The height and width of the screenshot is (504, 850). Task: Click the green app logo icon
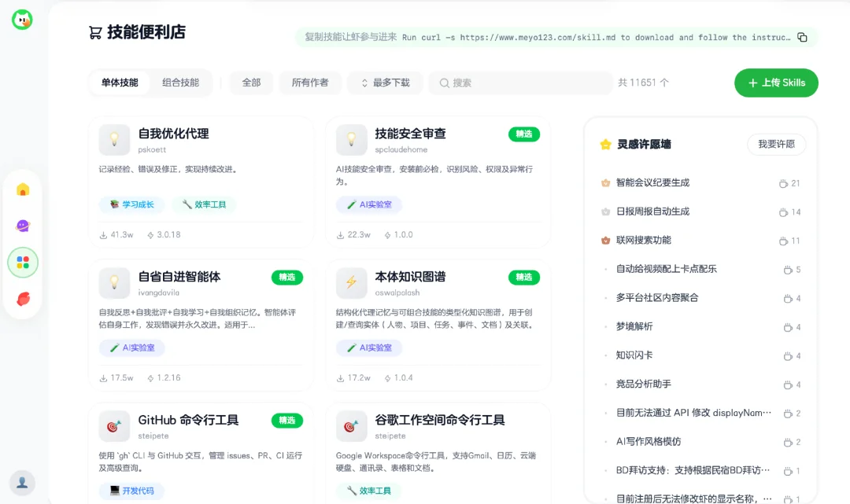click(22, 20)
